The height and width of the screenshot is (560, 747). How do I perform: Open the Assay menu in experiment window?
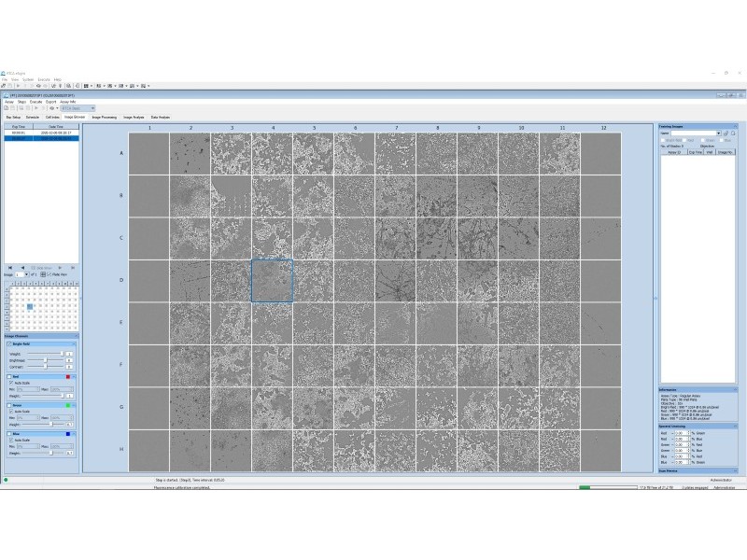coord(9,102)
